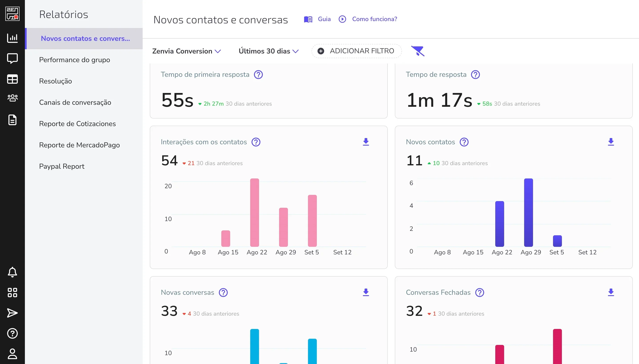Open the Últimos 30 dias date dropdown
The width and height of the screenshot is (639, 364).
point(268,51)
